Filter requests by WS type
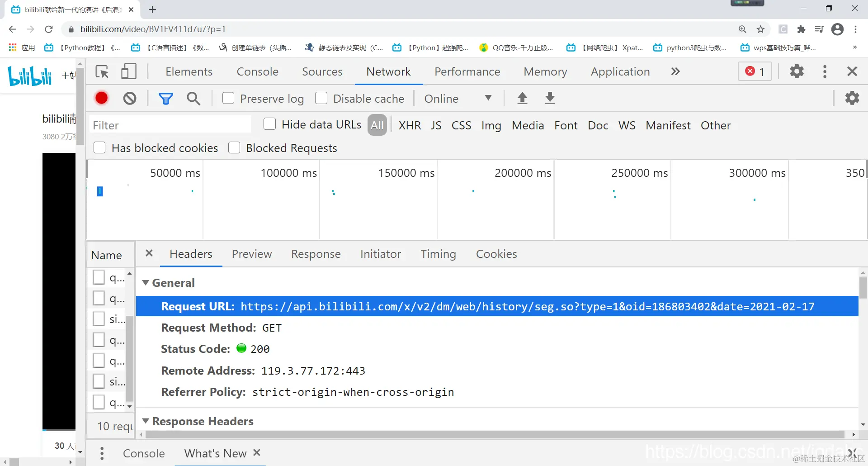Image resolution: width=868 pixels, height=466 pixels. (627, 125)
